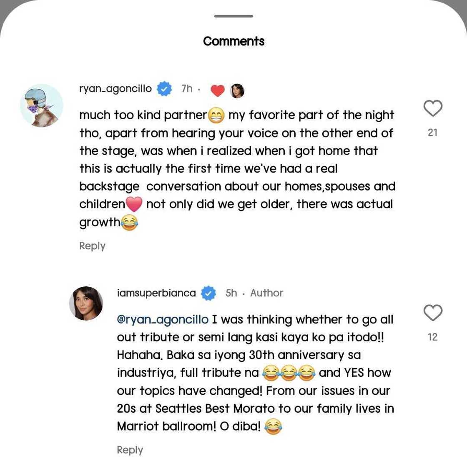This screenshot has width=467, height=476.
Task: Reply to ryan_agoncillo's comment
Action: 92,246
